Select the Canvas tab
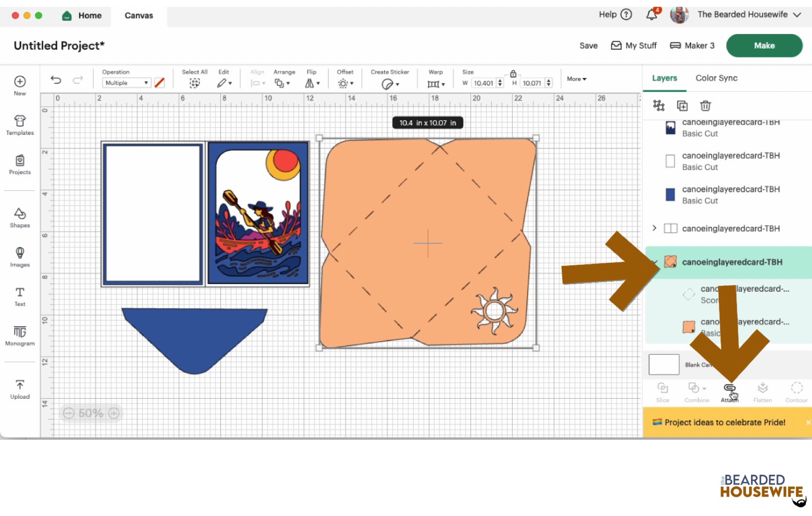Viewport: 812px width, 516px height. (x=139, y=16)
